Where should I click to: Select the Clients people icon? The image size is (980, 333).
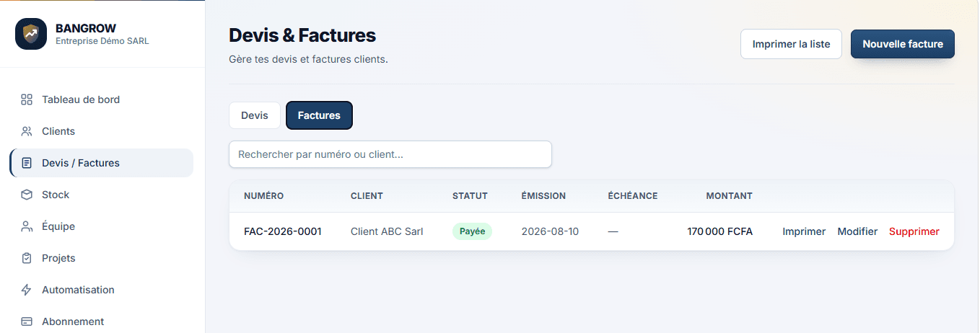pyautogui.click(x=27, y=131)
